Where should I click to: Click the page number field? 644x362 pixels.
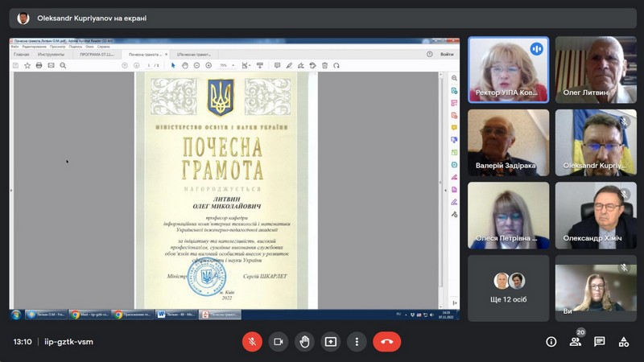click(x=149, y=65)
